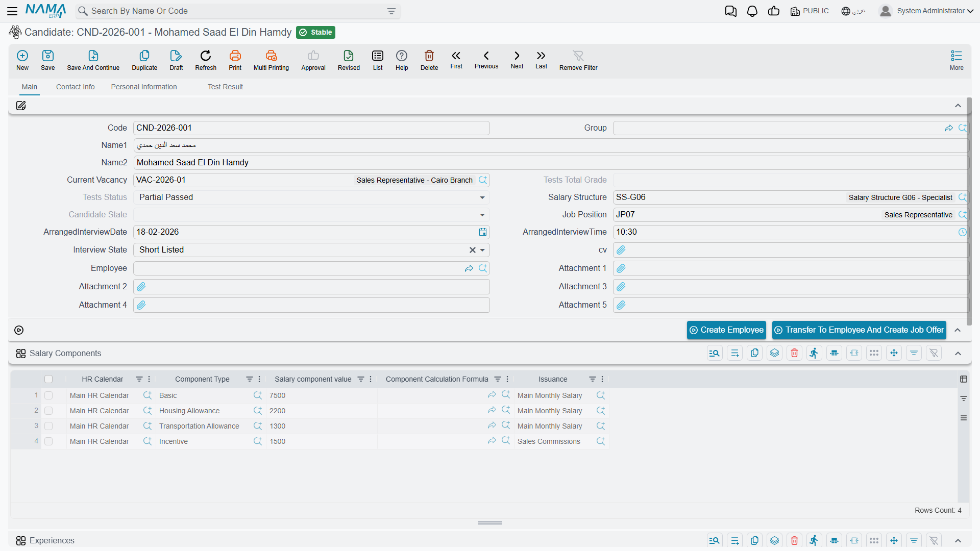Delete row in Salary Components toolbar
This screenshot has width=980, height=551.
tap(795, 353)
